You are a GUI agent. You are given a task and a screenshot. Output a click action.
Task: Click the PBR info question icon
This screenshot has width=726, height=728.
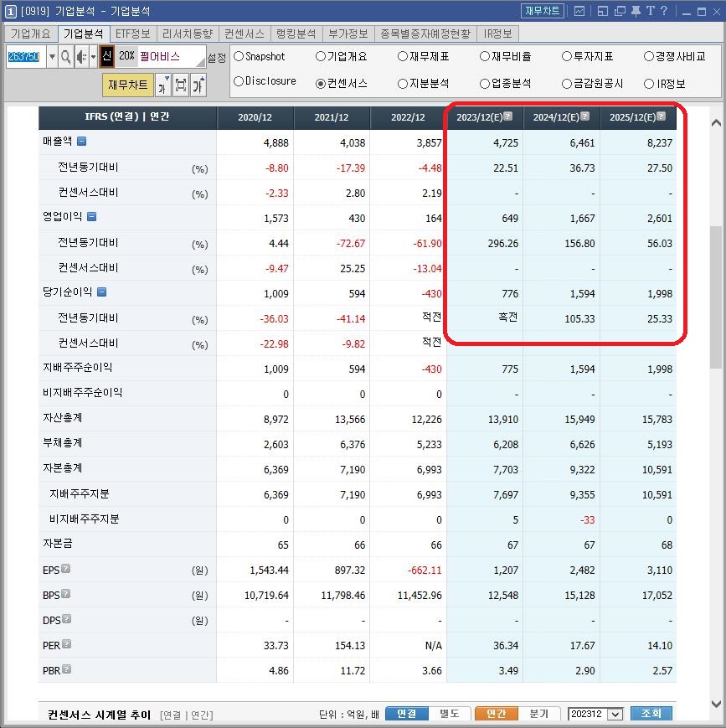67,669
